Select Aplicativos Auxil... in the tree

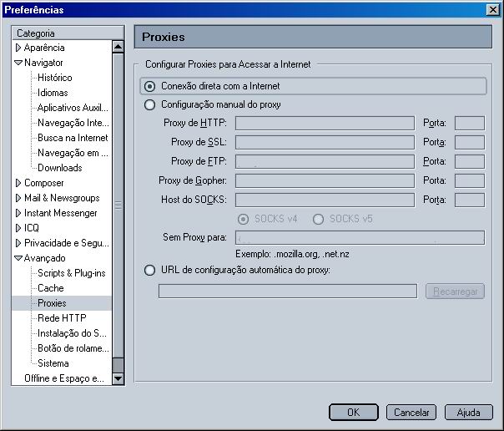coord(73,108)
